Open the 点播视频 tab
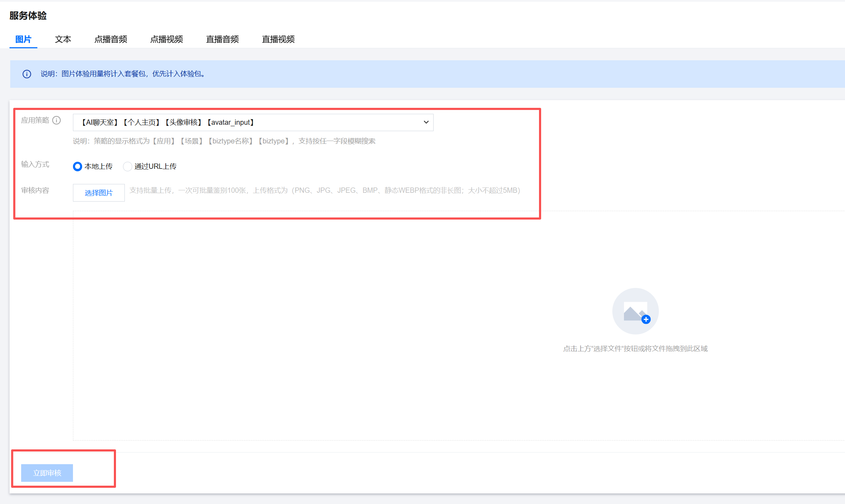This screenshot has width=845, height=504. point(166,39)
